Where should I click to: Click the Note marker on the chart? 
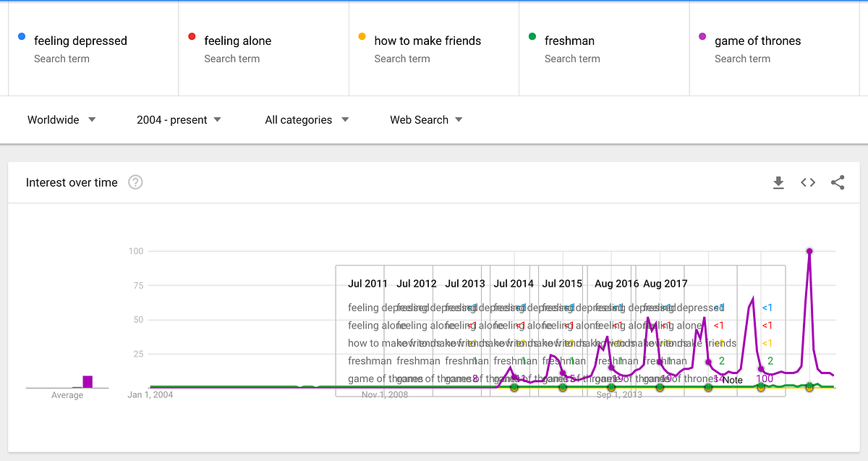(x=732, y=380)
